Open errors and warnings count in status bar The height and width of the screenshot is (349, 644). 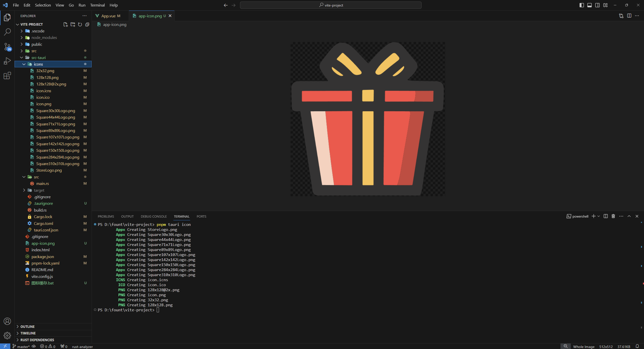click(48, 346)
